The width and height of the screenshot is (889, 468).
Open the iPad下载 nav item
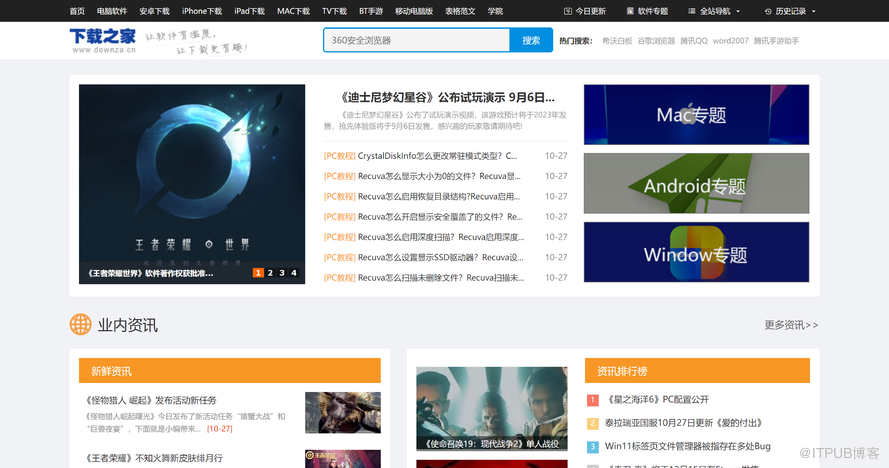[249, 11]
